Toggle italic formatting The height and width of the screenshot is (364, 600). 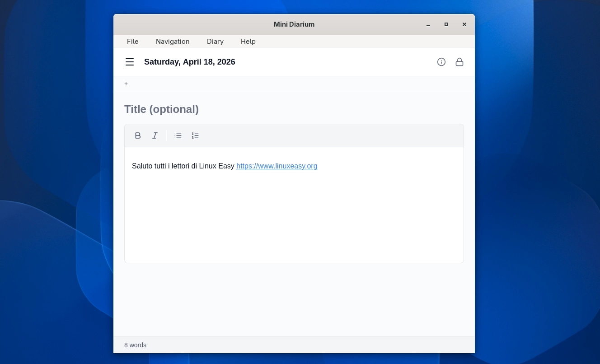155,135
